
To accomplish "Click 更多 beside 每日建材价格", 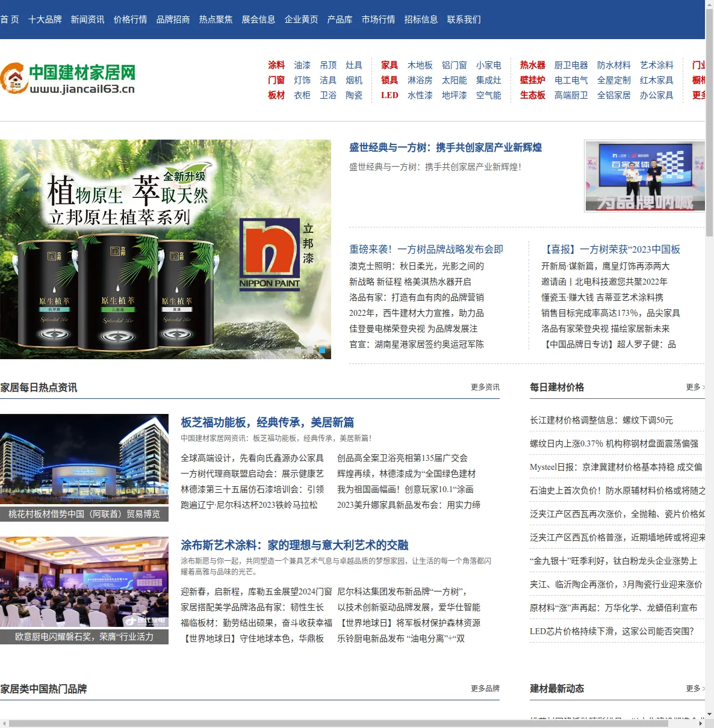I will click(x=695, y=387).
